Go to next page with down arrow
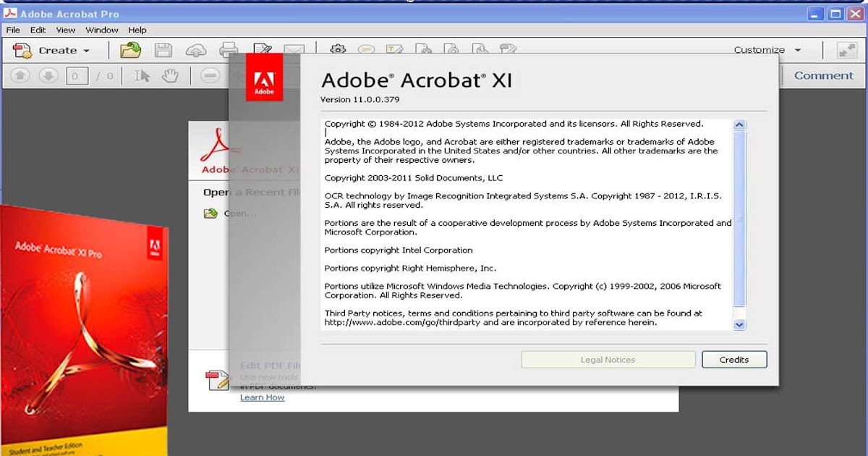This screenshot has height=456, width=868. [48, 75]
